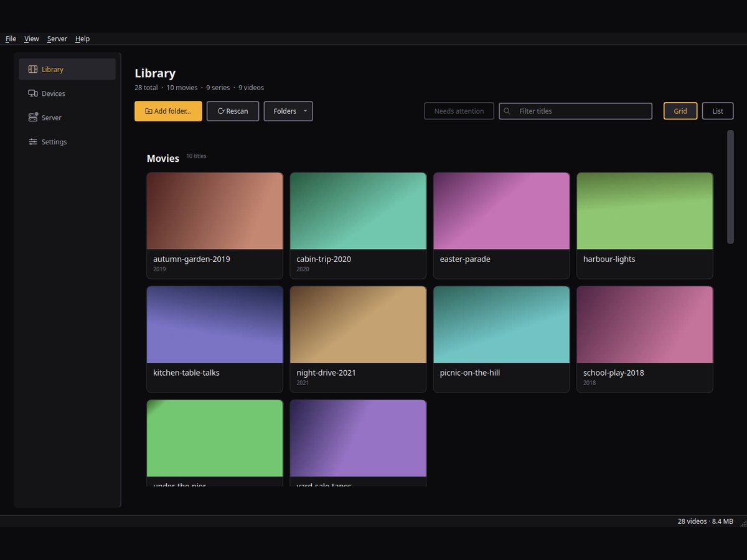747x560 pixels.
Task: Open the school-play-2018 thumbnail
Action: [x=645, y=325]
